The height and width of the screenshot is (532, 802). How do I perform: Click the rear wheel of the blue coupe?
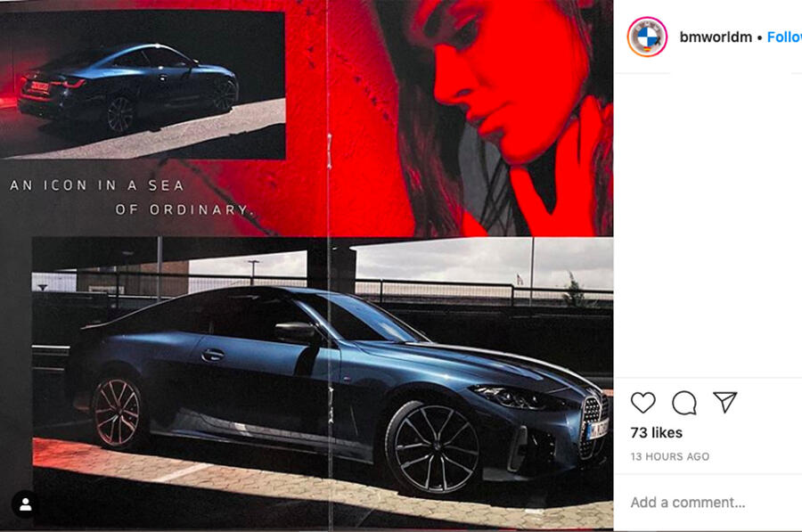117,413
